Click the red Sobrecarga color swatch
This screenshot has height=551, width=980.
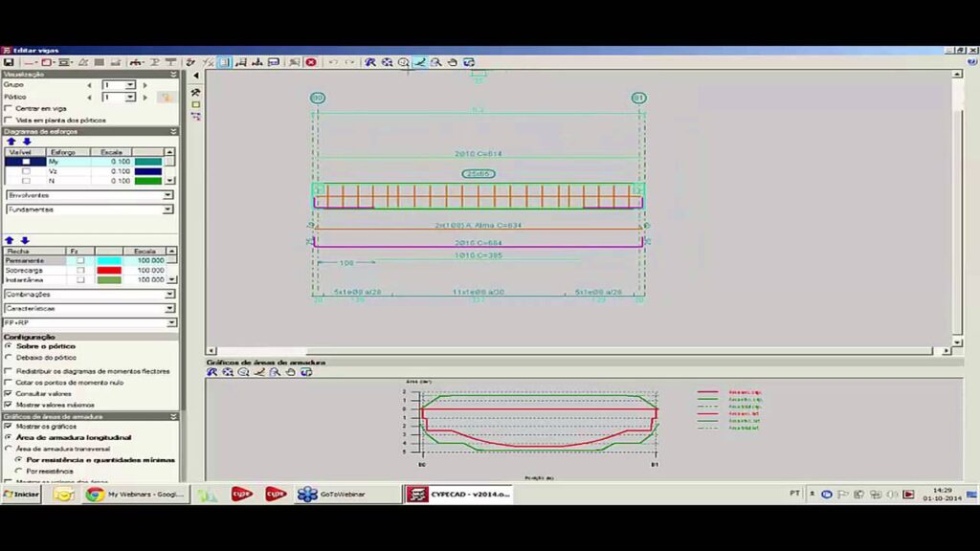108,271
